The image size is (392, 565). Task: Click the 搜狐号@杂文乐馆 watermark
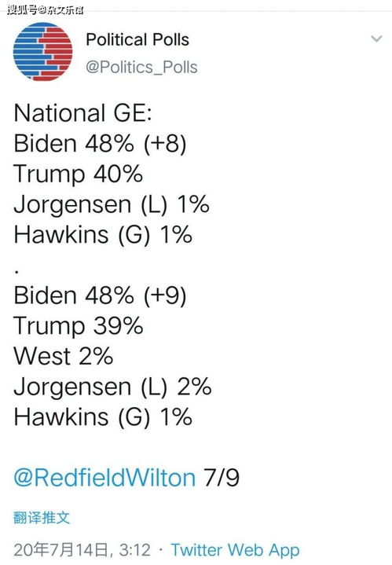click(x=46, y=9)
